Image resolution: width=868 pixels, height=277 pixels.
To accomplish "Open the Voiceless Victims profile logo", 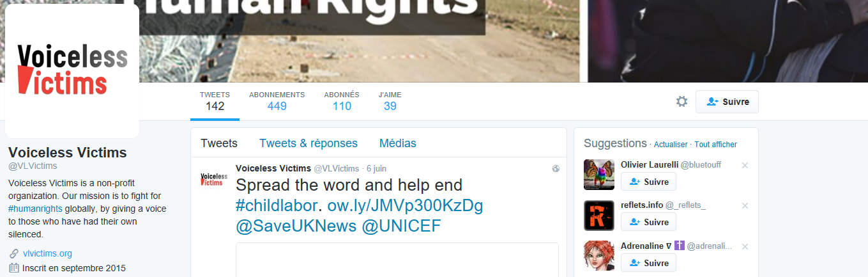I will (72, 71).
